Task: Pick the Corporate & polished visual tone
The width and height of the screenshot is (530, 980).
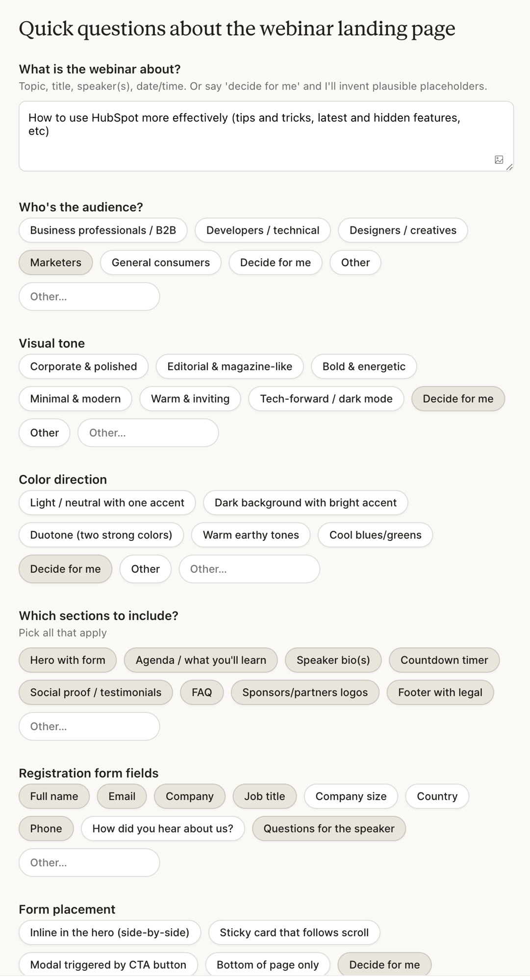Action: [x=83, y=367]
